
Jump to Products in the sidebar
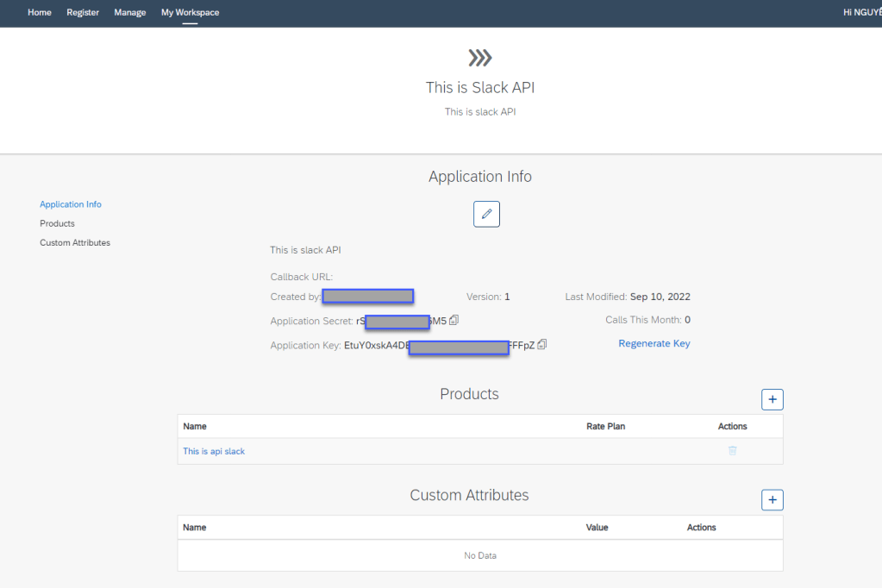pyautogui.click(x=57, y=223)
